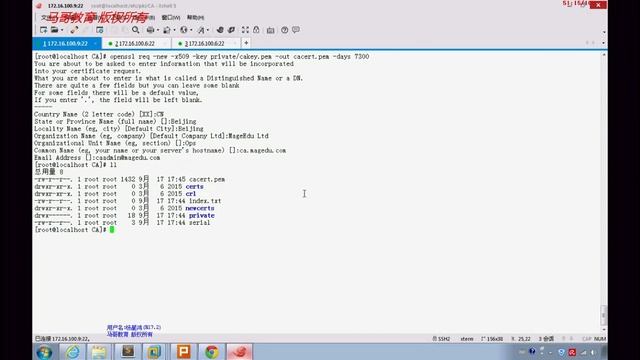Open the 帮助(H) menu

196,17
